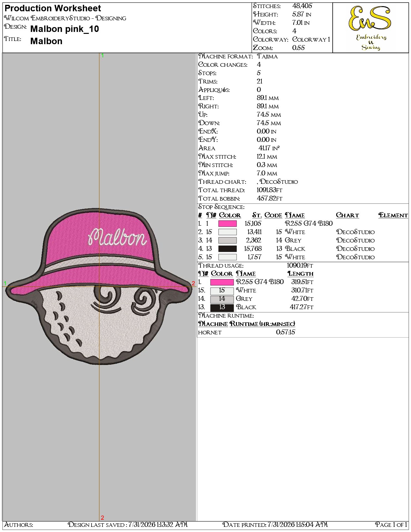Viewport: 411px width, 532px height.
Task: Click grey swatch numbered 14 in Thread Usage
Action: click(222, 299)
